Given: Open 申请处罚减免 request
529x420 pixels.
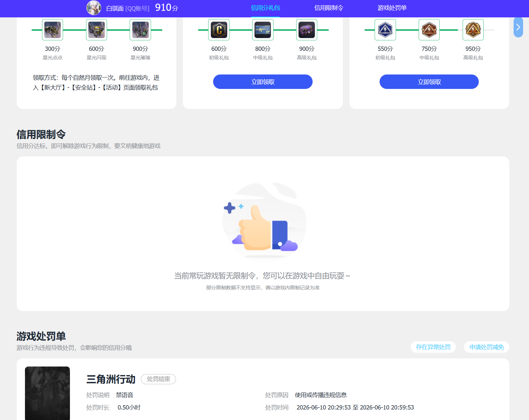Looking at the screenshot, I should coord(487,347).
